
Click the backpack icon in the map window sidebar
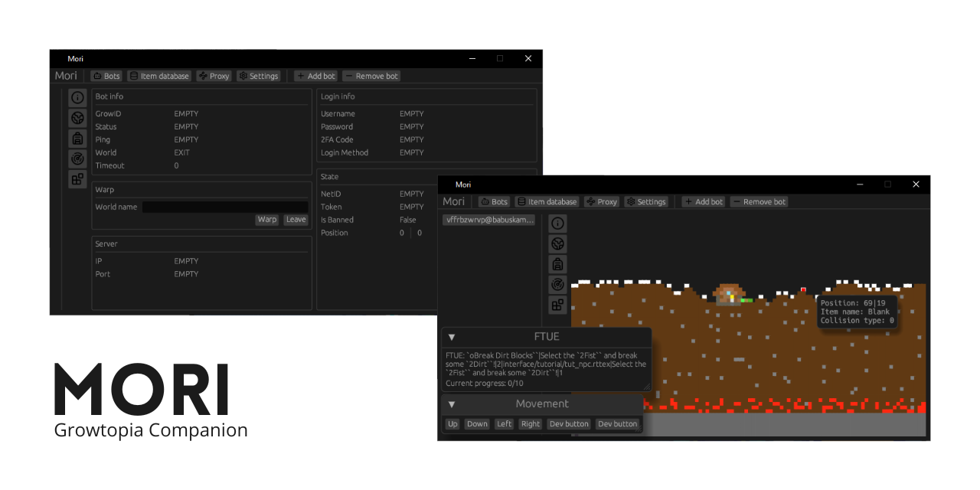(x=558, y=264)
